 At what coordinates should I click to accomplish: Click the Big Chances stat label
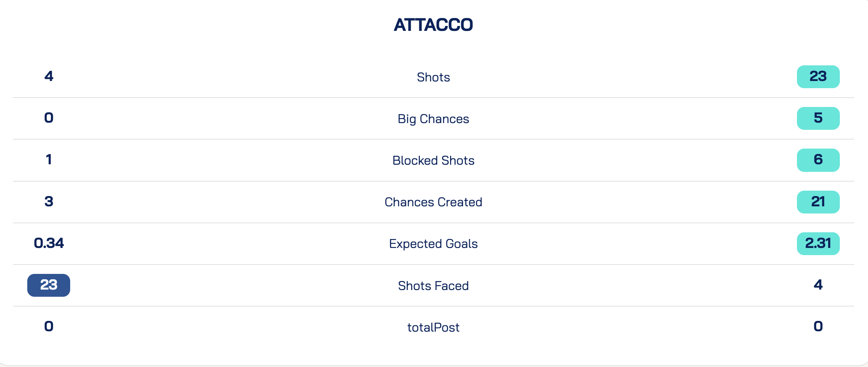click(433, 119)
